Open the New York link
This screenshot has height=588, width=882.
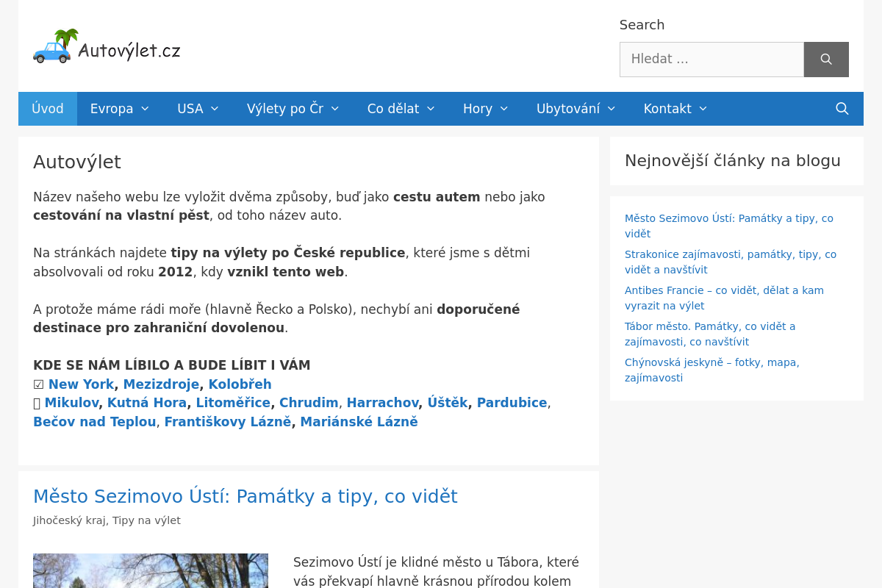click(x=81, y=384)
